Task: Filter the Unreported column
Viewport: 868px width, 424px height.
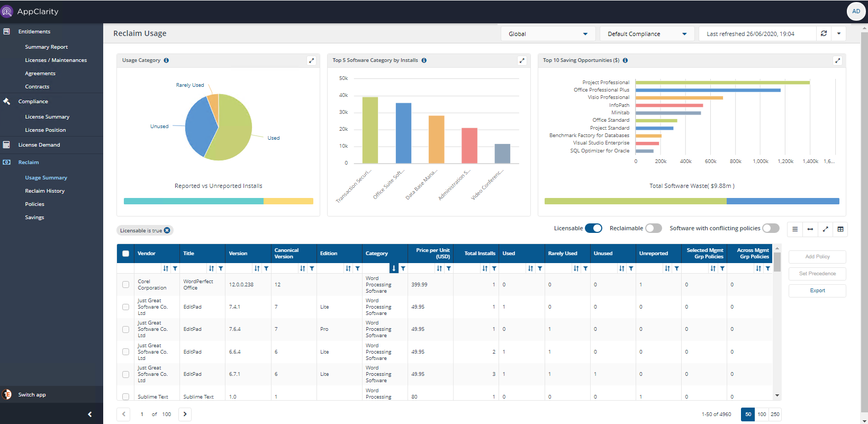Action: 676,268
